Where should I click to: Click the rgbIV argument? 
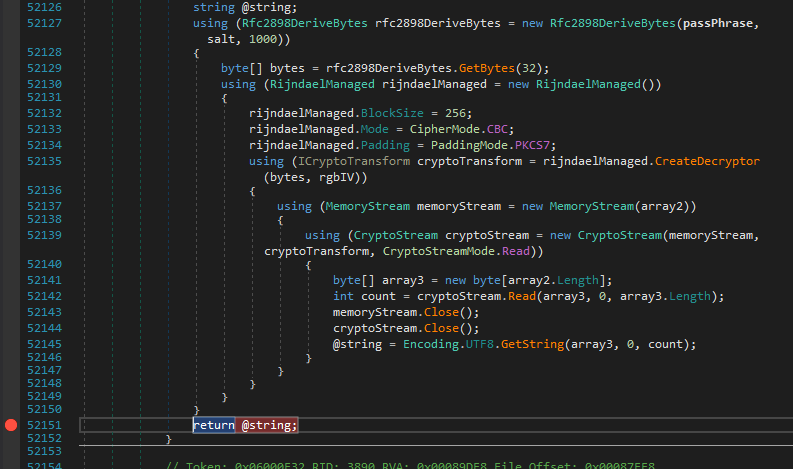point(336,178)
